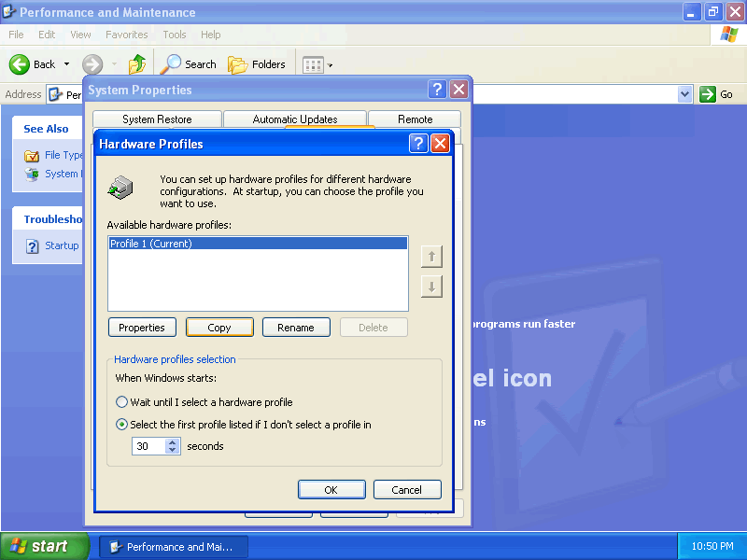The image size is (747, 560).
Task: Click the Startup troubleshooter help icon
Action: click(32, 246)
